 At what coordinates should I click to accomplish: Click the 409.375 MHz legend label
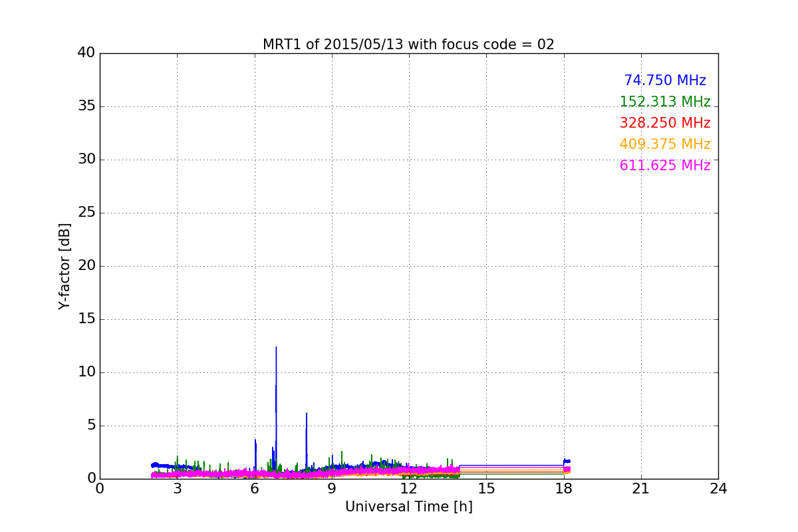pos(665,144)
